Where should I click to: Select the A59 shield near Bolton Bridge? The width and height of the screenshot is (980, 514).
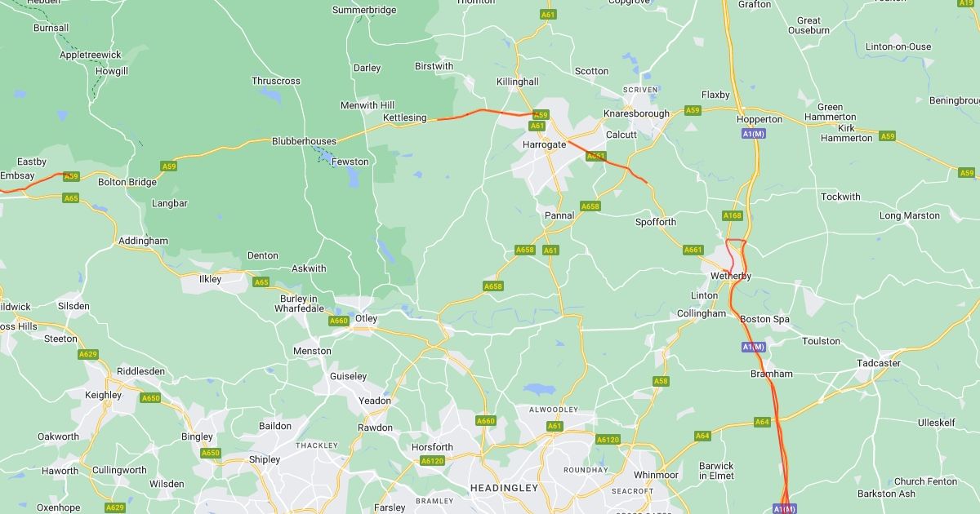pos(168,166)
